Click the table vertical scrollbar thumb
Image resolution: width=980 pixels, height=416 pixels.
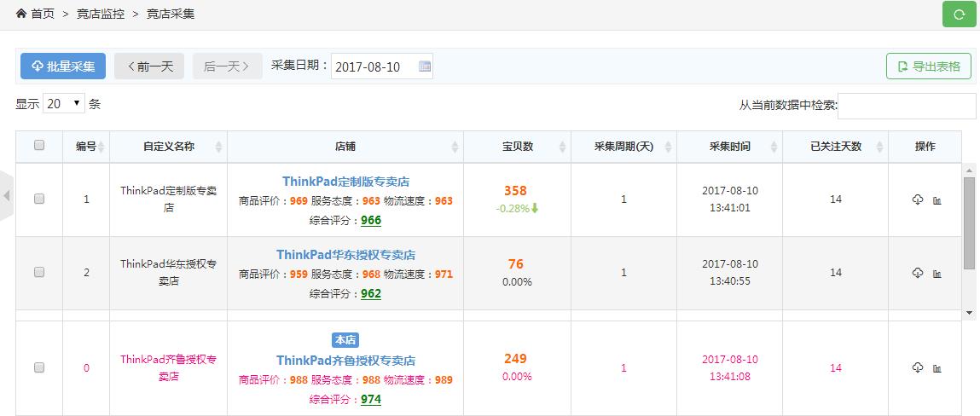coord(969,223)
